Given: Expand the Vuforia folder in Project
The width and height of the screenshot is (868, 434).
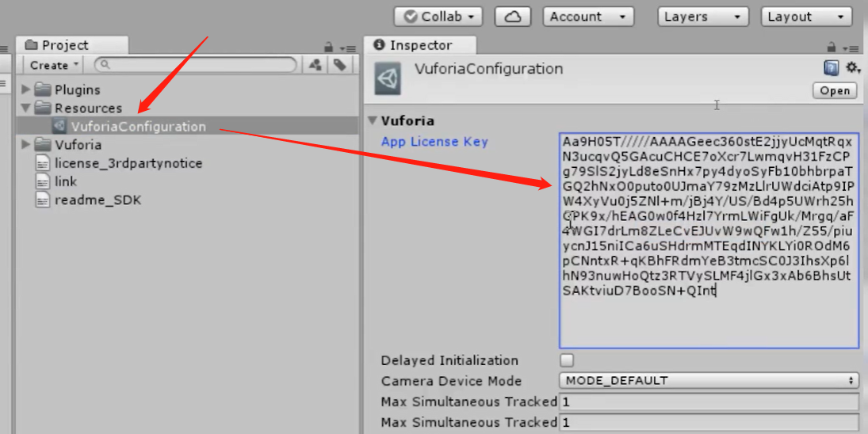Looking at the screenshot, I should click(25, 144).
